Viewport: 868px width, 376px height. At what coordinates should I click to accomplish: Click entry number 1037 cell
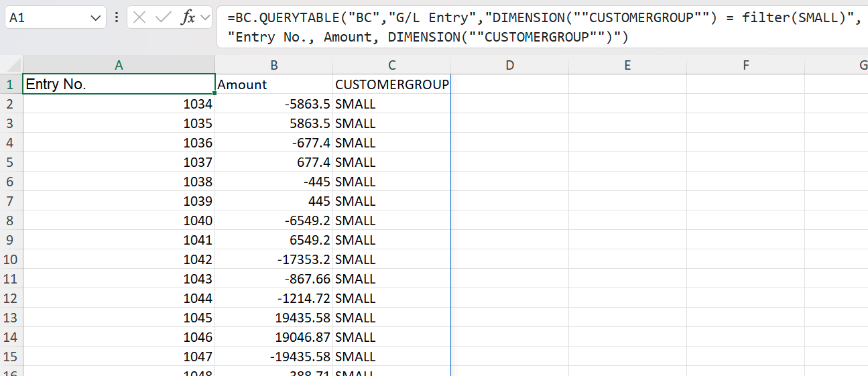[119, 162]
